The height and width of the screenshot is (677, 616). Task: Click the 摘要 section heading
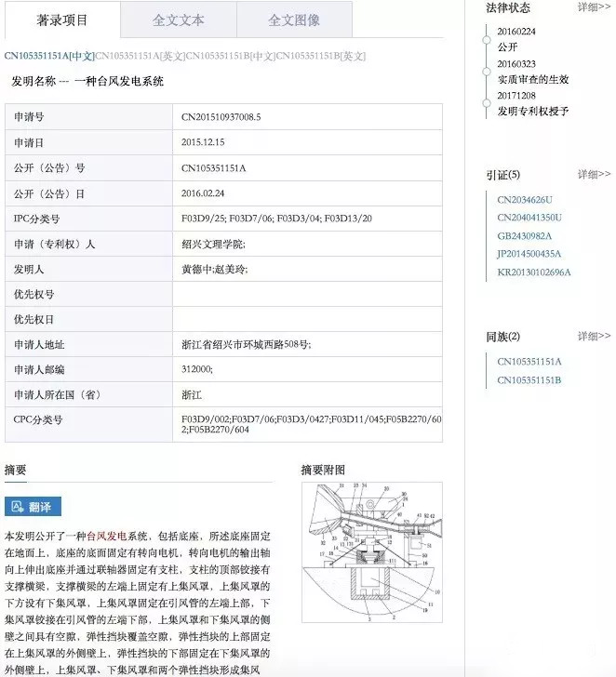(16, 470)
